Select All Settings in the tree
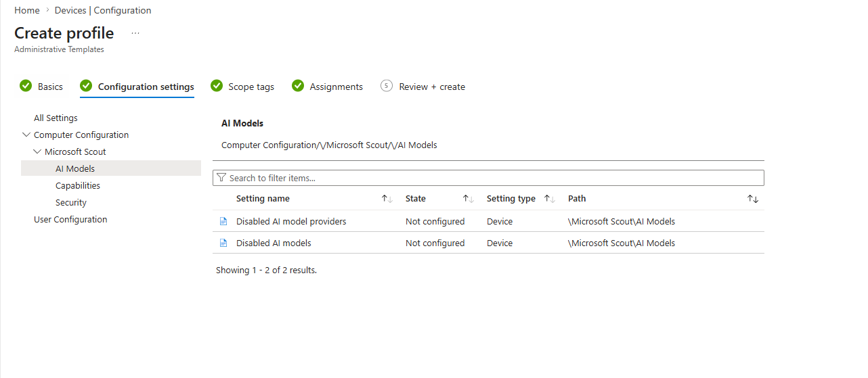The image size is (868, 378). point(56,118)
